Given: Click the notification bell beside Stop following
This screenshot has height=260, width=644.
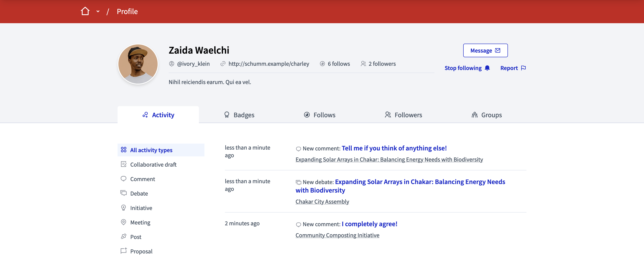Looking at the screenshot, I should point(487,68).
